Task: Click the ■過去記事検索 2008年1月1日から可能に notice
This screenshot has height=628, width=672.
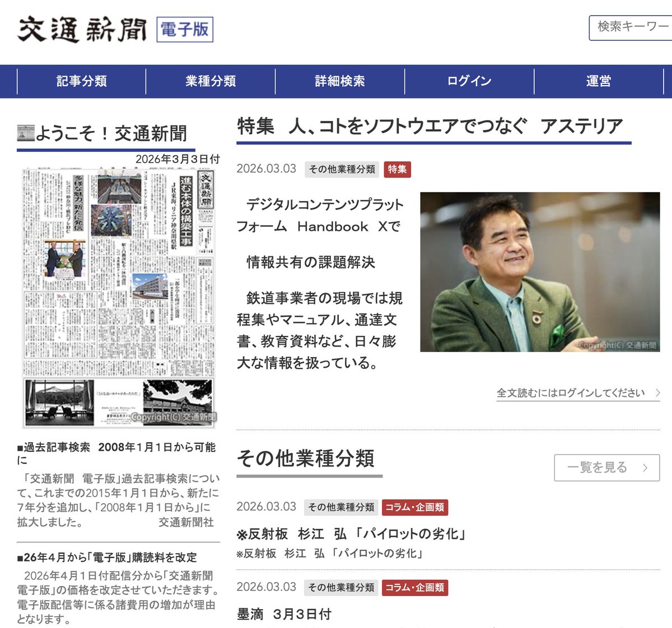Action: point(116,453)
